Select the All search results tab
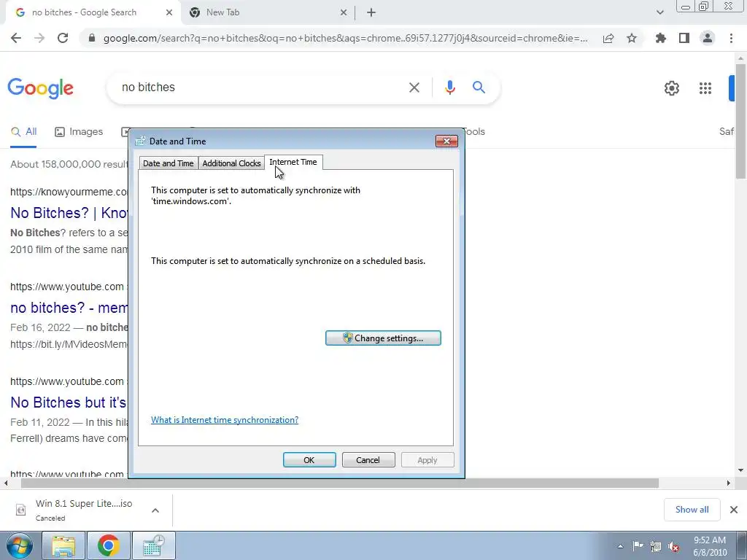Viewport: 747px width, 560px height. click(23, 132)
